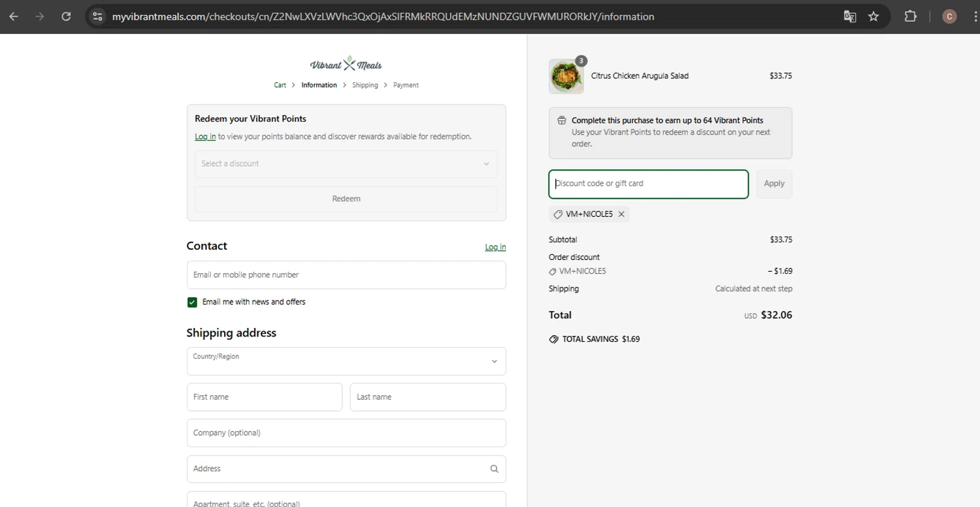Click tag icon in VM+NICOLE5 chip
Viewport: 980px width, 507px height.
(558, 214)
